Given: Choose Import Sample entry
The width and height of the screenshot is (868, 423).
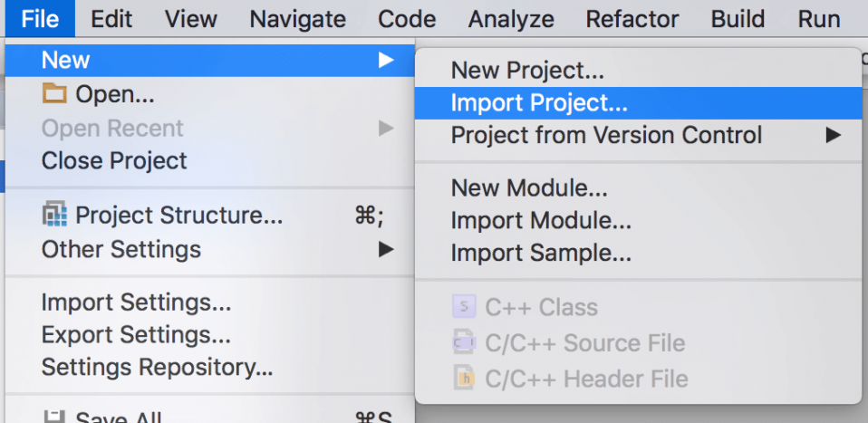Looking at the screenshot, I should pos(541,254).
